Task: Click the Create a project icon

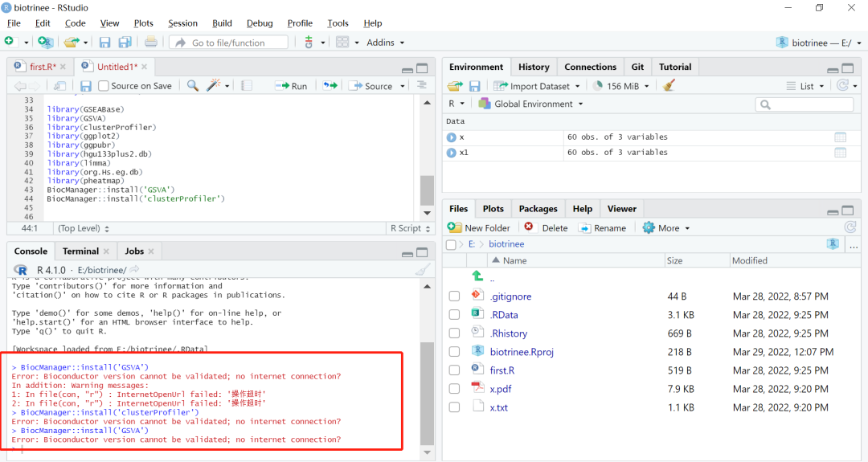Action: [x=45, y=42]
